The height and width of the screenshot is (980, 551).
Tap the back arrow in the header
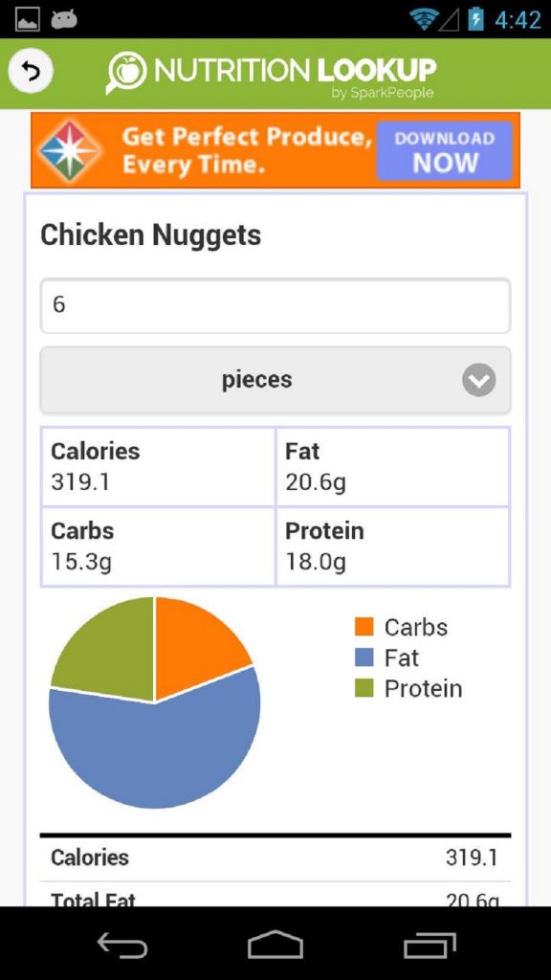click(31, 71)
